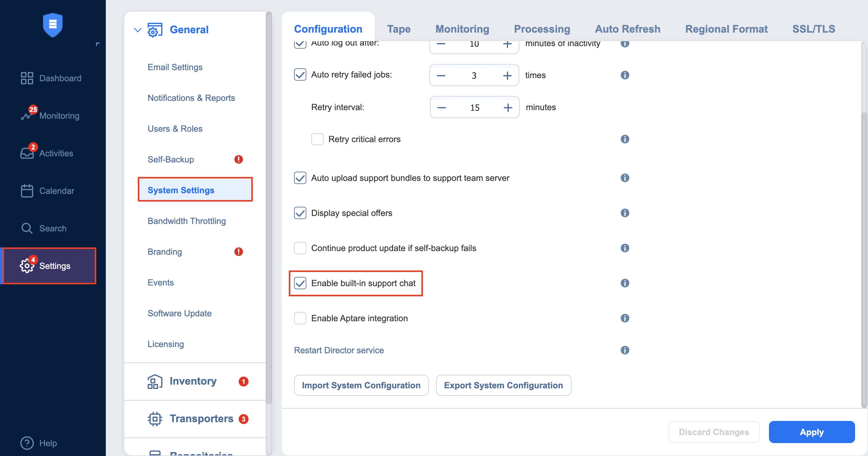Switch to the Tape tab
This screenshot has width=868, height=456.
click(x=399, y=29)
